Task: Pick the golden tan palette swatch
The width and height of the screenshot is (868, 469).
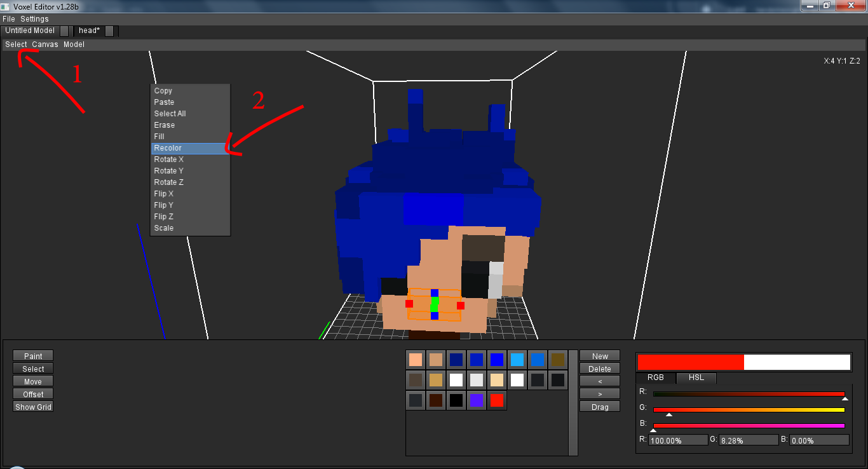Action: (x=436, y=380)
